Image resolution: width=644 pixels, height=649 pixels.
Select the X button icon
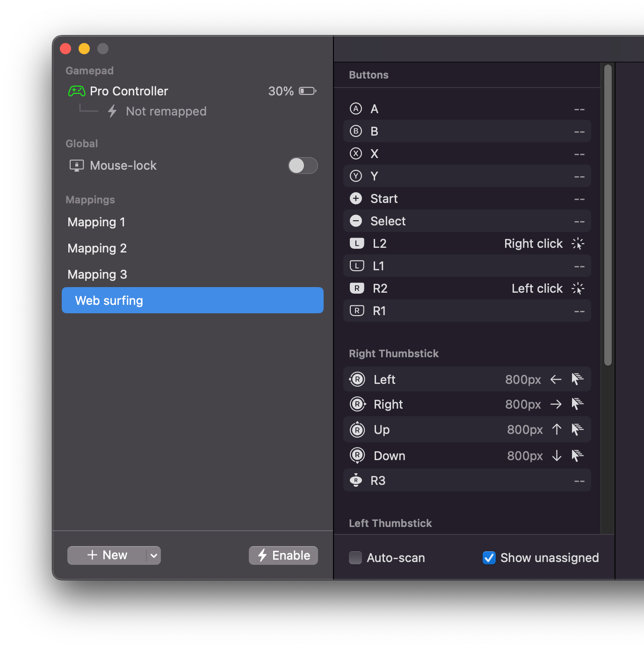356,154
